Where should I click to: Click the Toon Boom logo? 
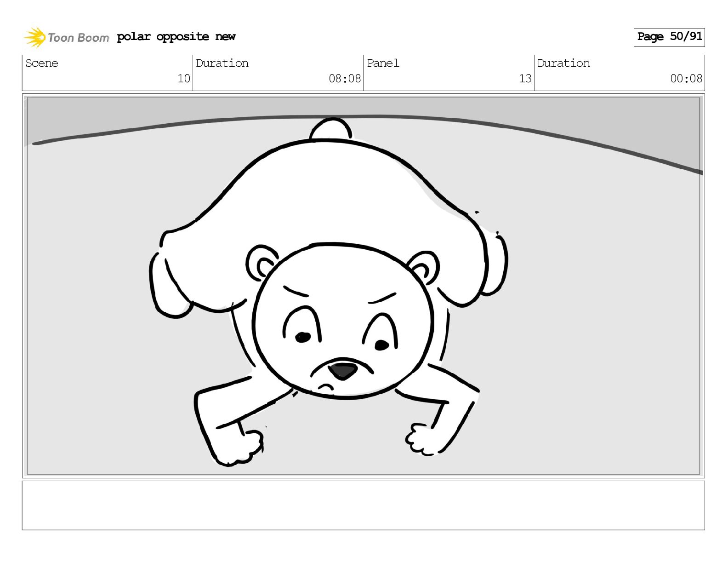click(x=67, y=37)
